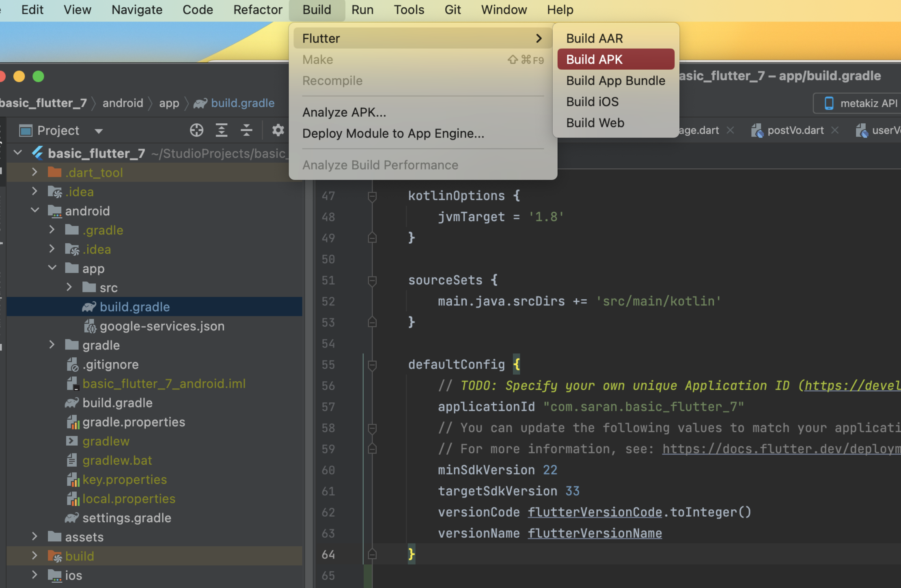Collapse the android folder
901x588 pixels.
click(35, 210)
